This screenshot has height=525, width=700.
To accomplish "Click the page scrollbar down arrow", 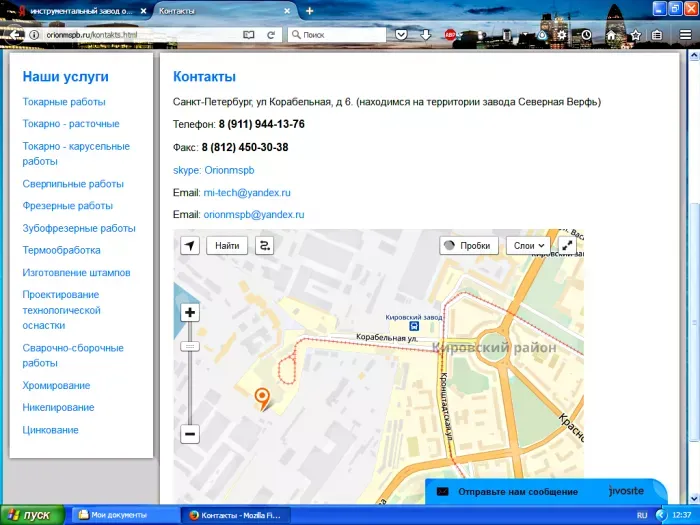I will point(694,498).
